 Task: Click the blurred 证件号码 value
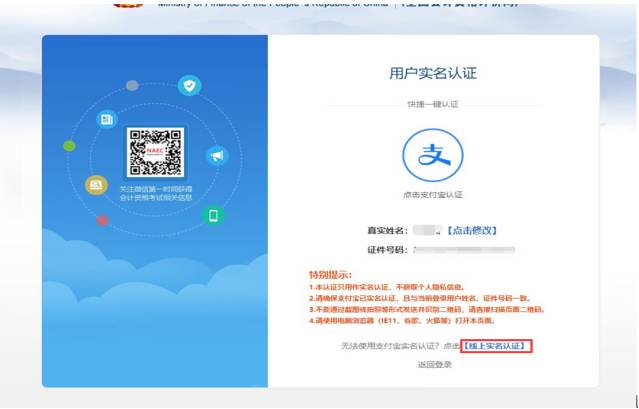458,249
